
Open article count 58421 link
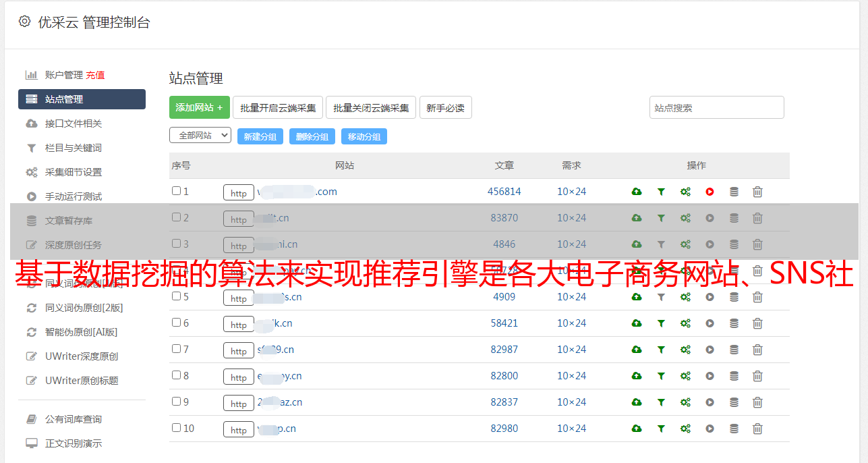(504, 323)
